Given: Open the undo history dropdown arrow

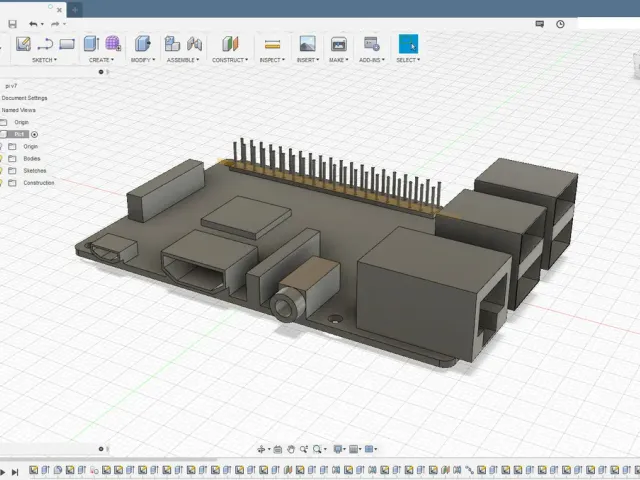Looking at the screenshot, I should [x=42, y=24].
